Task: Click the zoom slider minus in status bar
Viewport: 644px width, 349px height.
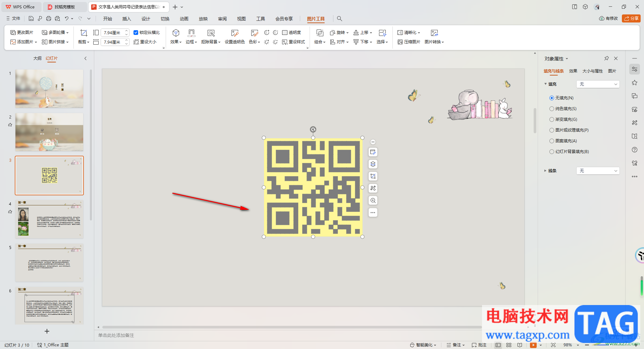Action: 587,345
